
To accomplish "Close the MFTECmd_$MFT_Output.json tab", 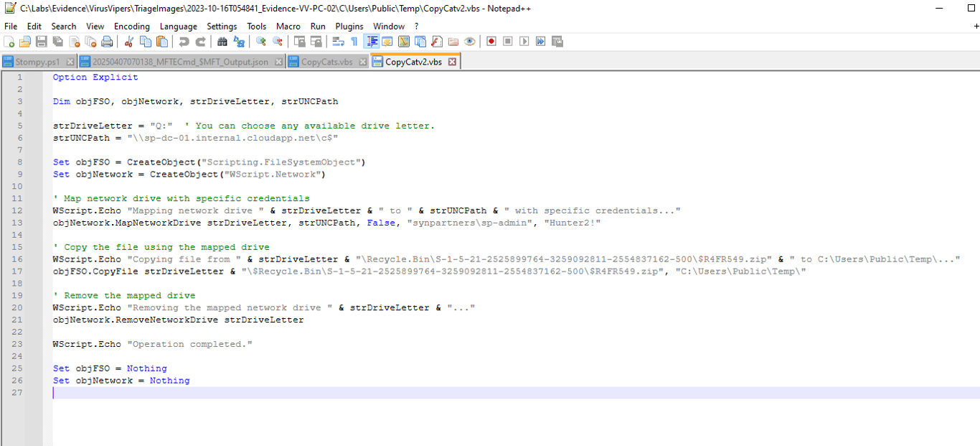I will coord(279,62).
